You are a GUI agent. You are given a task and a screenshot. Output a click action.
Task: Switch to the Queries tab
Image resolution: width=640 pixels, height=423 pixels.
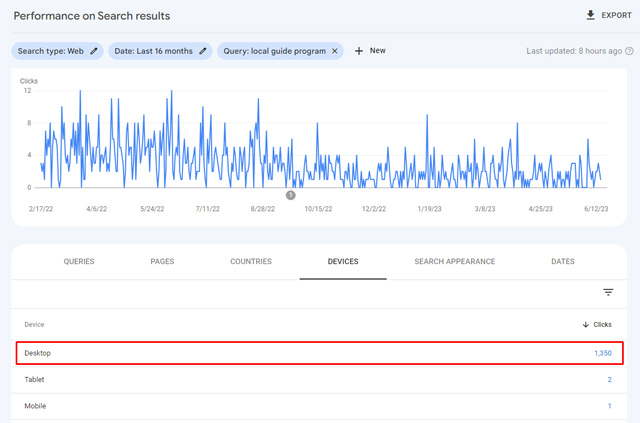(x=79, y=262)
